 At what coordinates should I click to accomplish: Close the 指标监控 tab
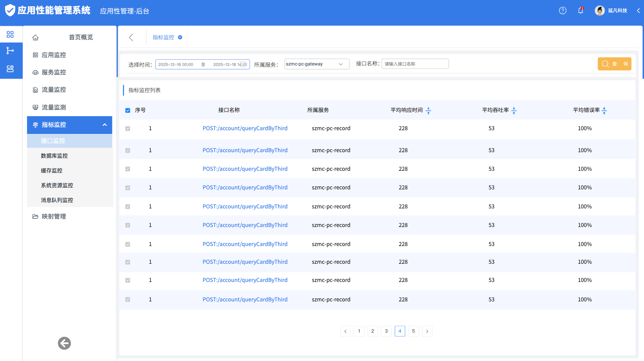pyautogui.click(x=180, y=37)
